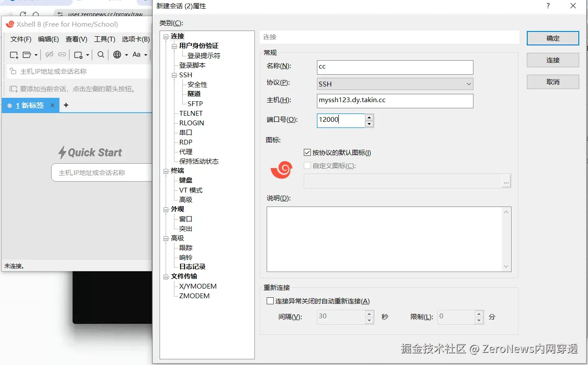Click the open session folder icon
This screenshot has height=365, width=588.
[27, 55]
